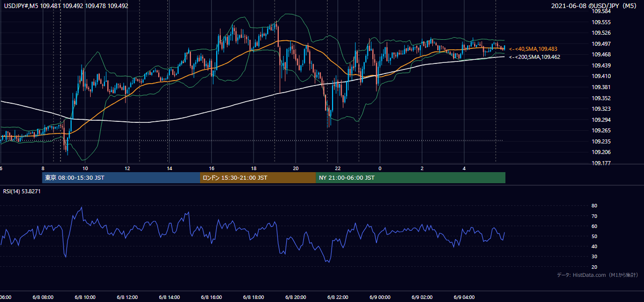Click the 6/8 10:00 date-time label

85,297
